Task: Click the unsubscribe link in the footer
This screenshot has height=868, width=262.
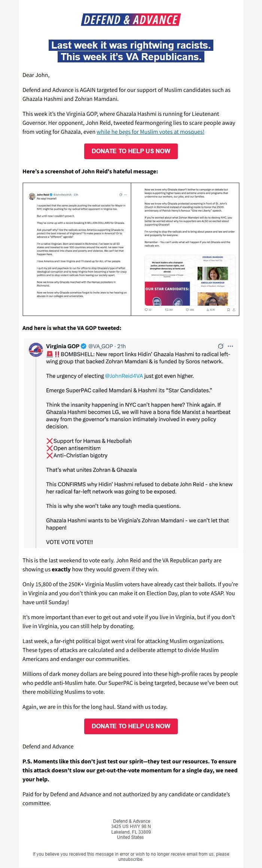Action: [131, 859]
